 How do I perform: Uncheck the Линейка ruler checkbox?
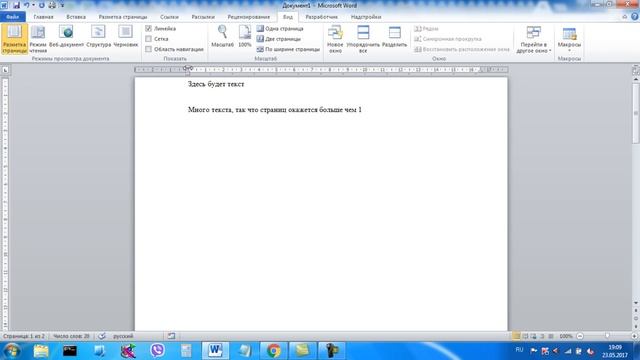click(149, 29)
